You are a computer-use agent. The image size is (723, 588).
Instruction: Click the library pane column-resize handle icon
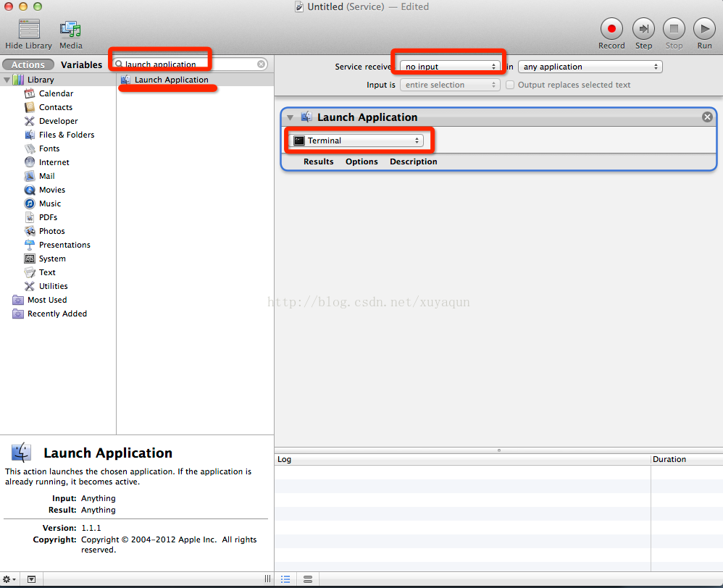click(x=267, y=579)
